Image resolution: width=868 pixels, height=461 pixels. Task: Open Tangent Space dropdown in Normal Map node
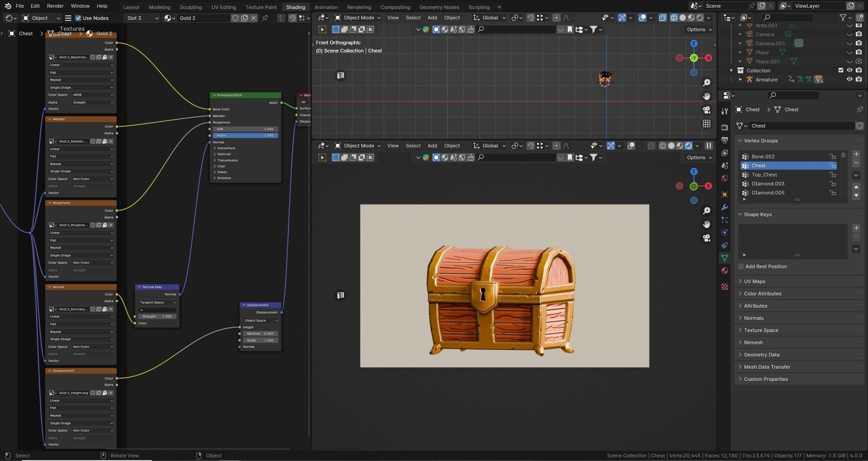pos(157,303)
